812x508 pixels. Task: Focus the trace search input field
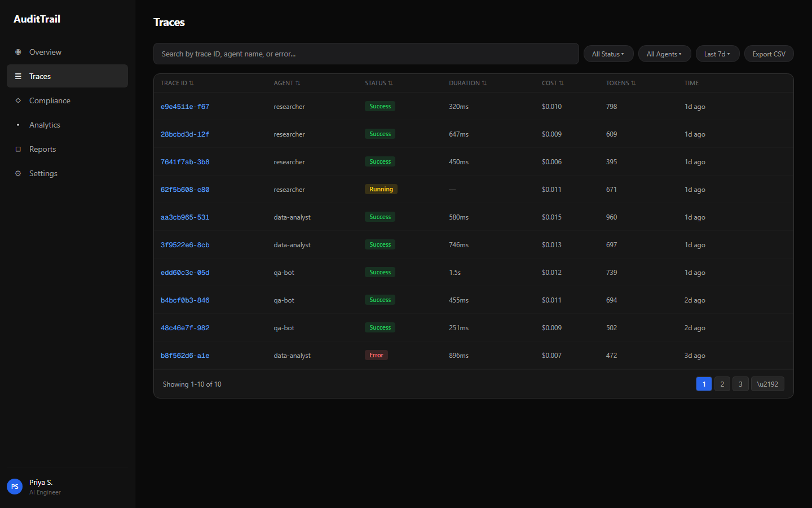pyautogui.click(x=366, y=54)
